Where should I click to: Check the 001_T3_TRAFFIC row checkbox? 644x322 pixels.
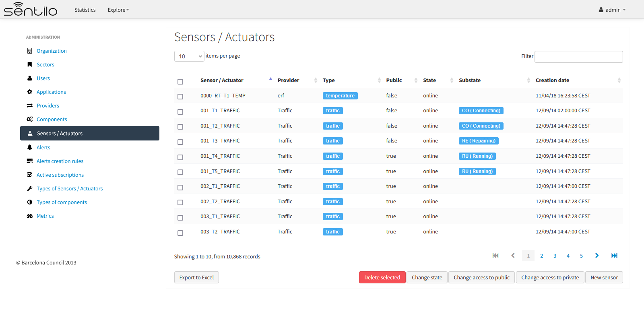click(180, 142)
